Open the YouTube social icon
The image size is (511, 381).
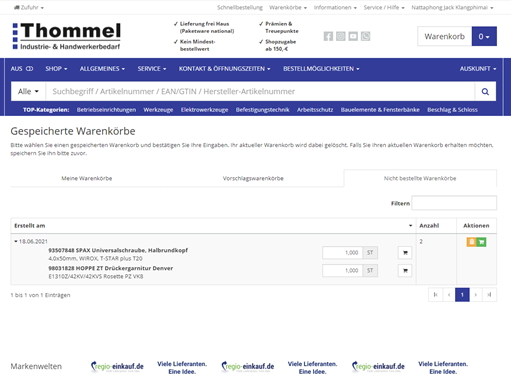pyautogui.click(x=353, y=36)
